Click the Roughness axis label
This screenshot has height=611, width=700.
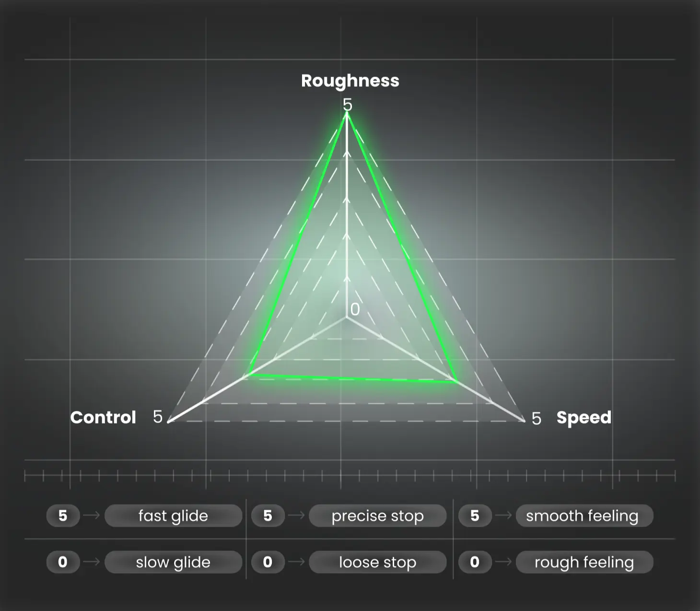point(350,81)
